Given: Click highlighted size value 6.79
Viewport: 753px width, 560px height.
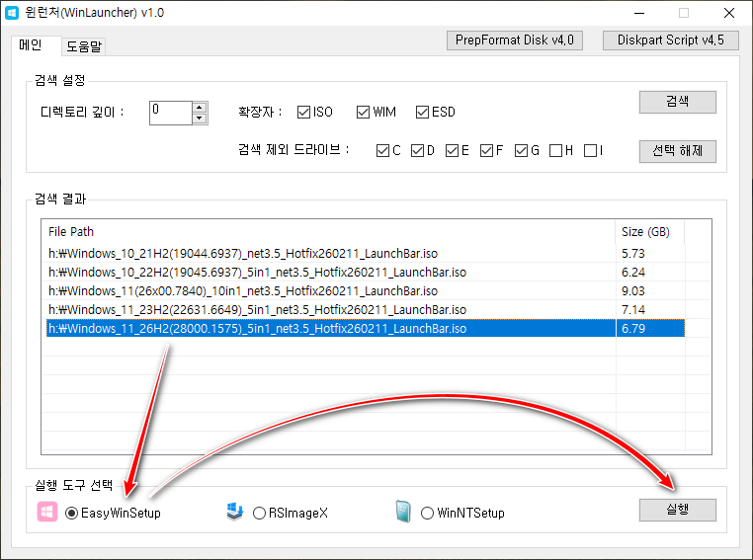Looking at the screenshot, I should click(x=633, y=328).
